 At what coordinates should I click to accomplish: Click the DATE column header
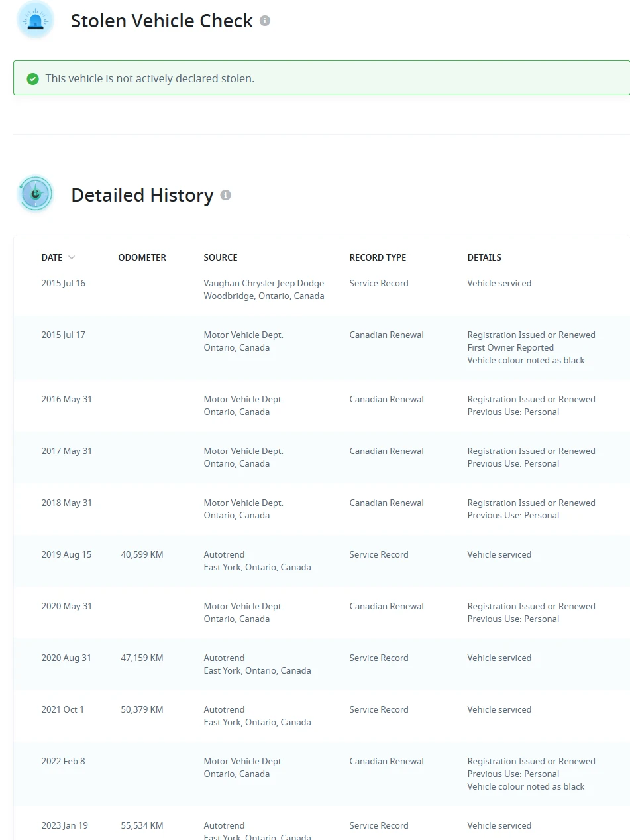click(x=52, y=257)
